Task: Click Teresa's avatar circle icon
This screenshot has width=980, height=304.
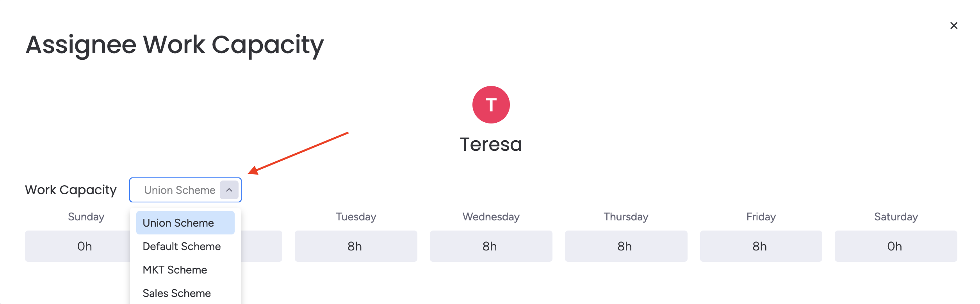Action: [x=490, y=104]
